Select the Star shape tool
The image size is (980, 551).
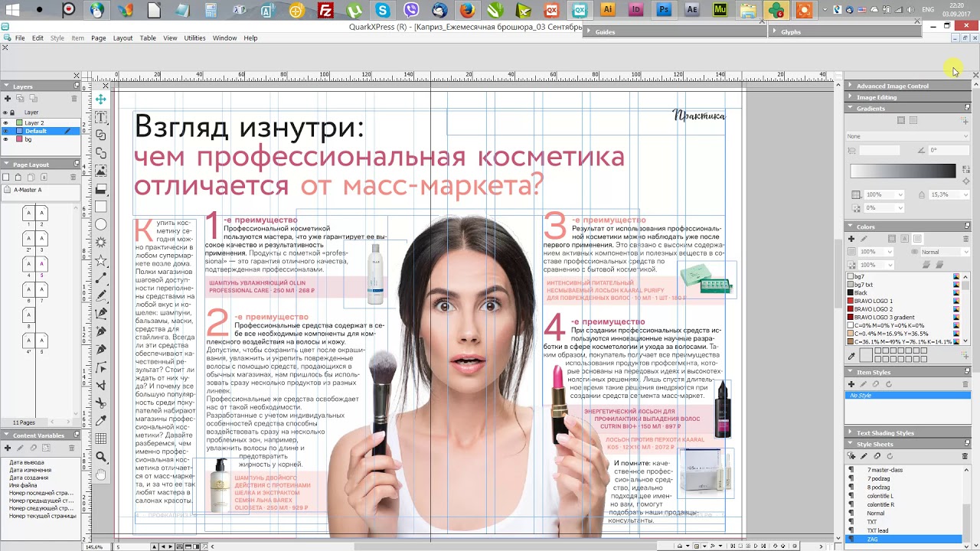point(101,260)
